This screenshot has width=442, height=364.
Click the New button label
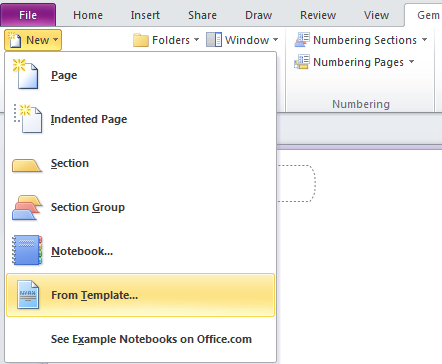click(38, 40)
